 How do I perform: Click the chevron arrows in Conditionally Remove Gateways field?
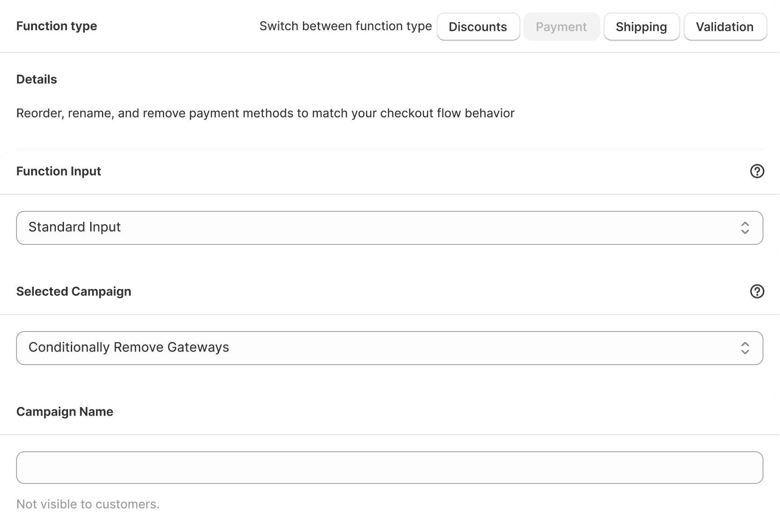point(745,348)
